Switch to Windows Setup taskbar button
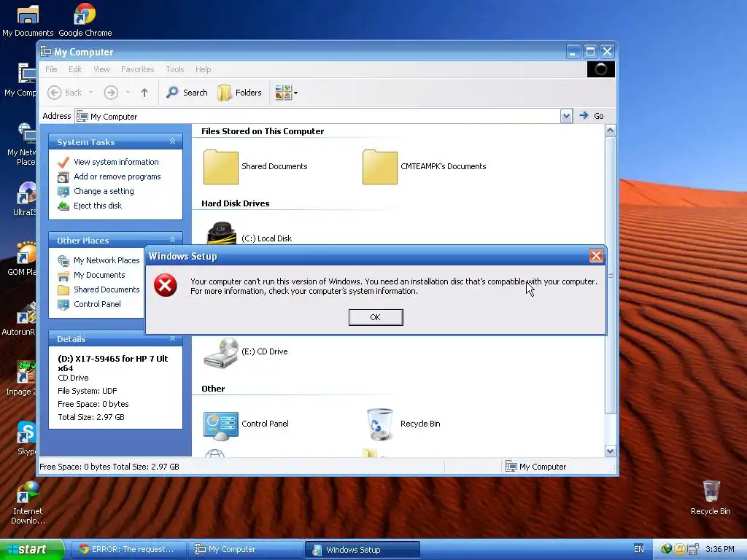 tap(362, 550)
